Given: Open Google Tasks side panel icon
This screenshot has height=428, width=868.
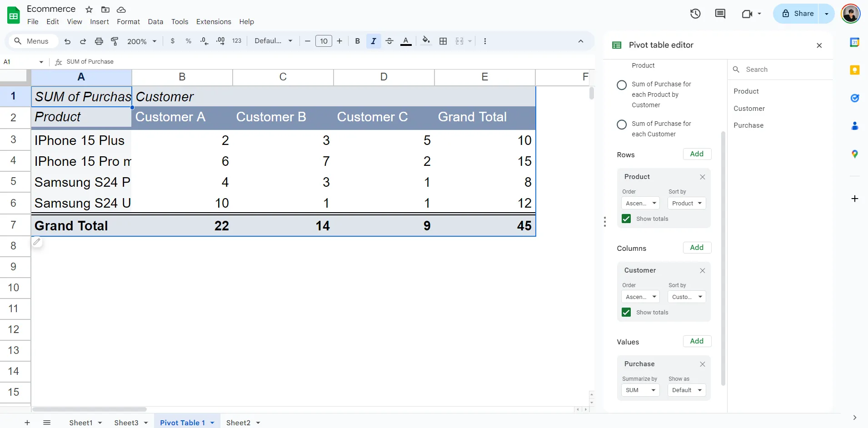Looking at the screenshot, I should point(855,98).
